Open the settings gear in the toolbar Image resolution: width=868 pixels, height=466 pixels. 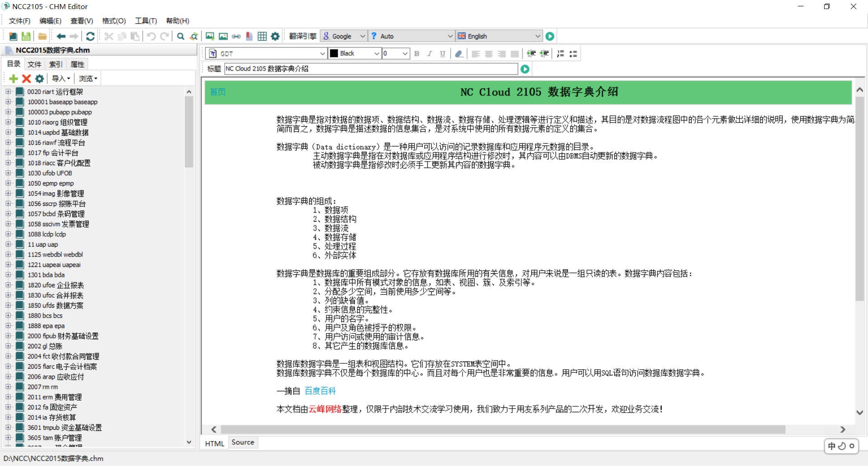275,36
